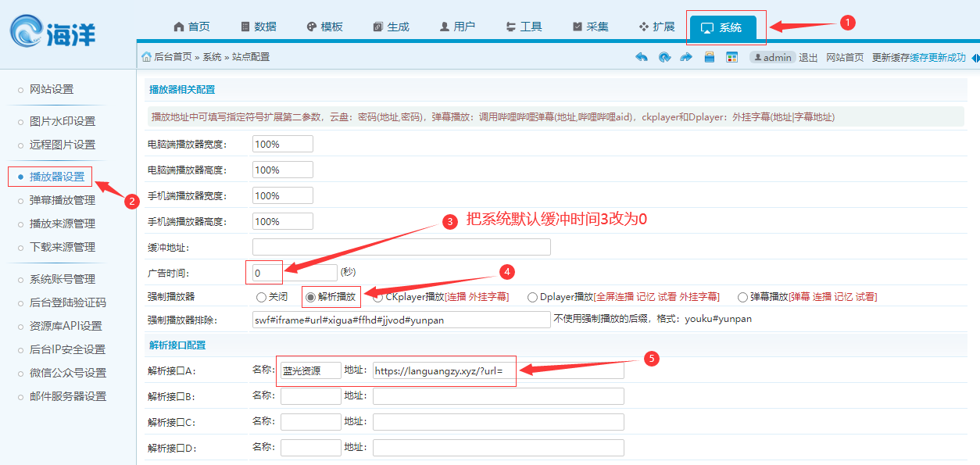Click the 广告时间 input field

click(x=295, y=273)
